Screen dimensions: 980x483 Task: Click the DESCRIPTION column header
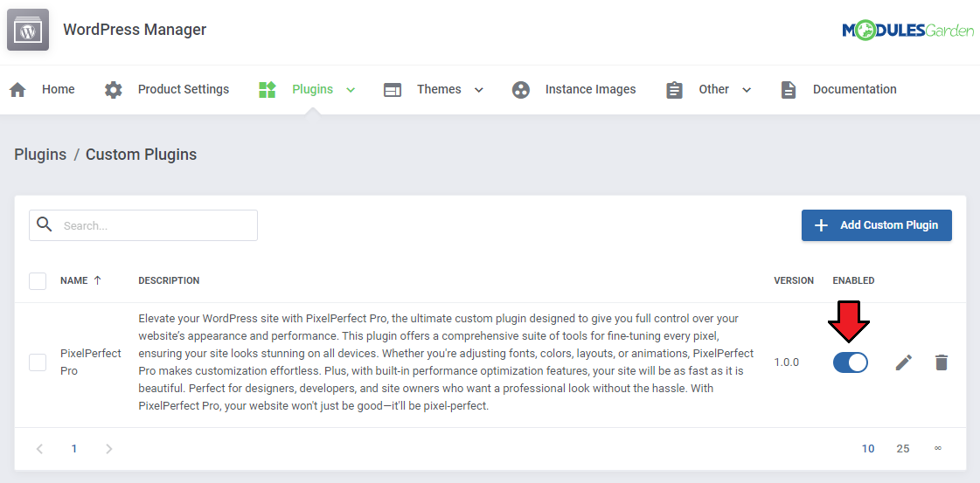169,281
